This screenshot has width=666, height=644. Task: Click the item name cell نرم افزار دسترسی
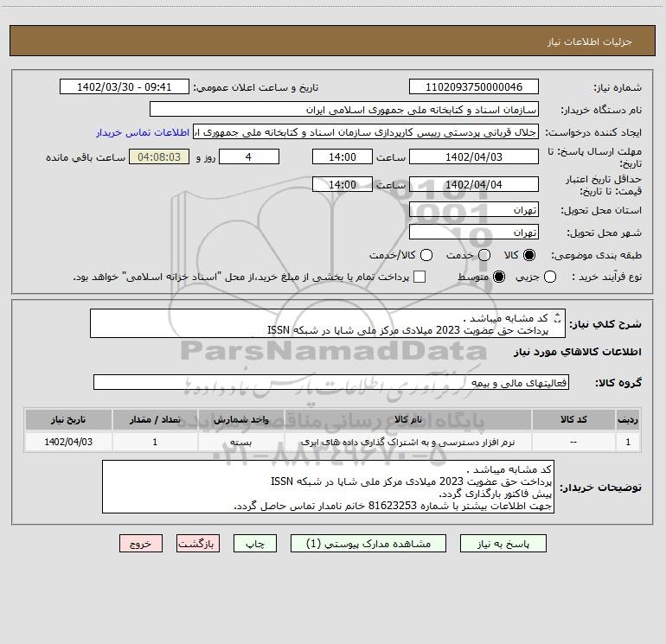[x=407, y=442]
